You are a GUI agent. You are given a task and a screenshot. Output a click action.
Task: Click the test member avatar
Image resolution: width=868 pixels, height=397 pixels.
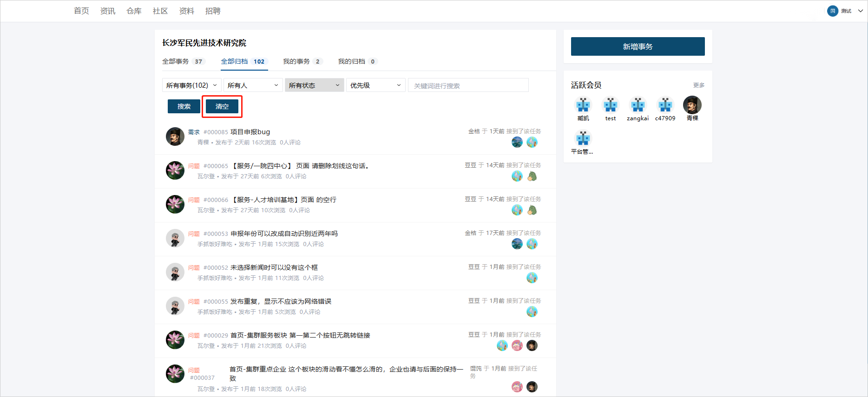point(610,105)
